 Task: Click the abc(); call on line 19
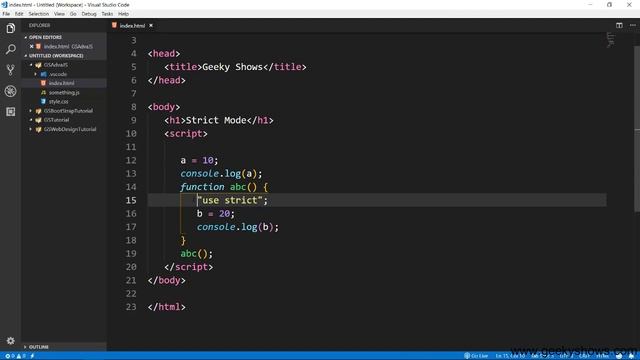point(196,253)
